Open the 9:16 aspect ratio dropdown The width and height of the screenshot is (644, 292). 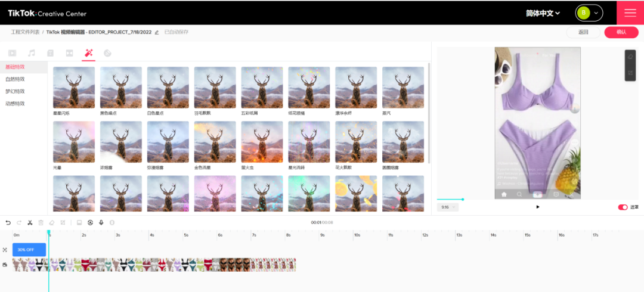click(447, 207)
